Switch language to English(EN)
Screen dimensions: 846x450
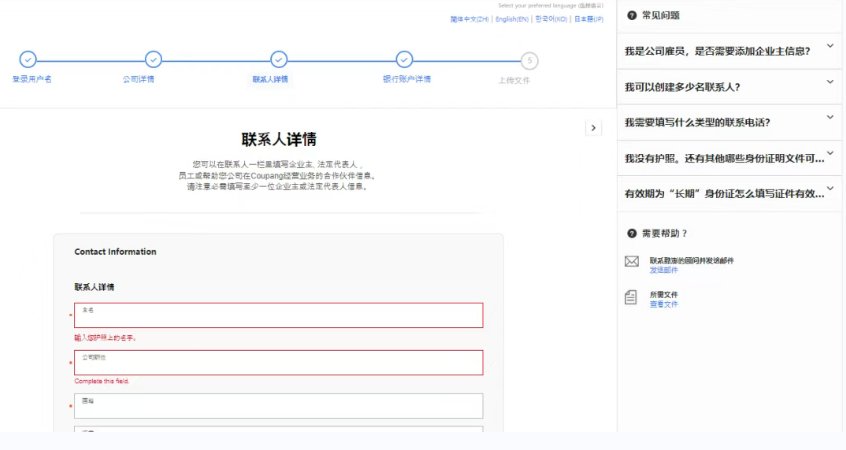512,19
